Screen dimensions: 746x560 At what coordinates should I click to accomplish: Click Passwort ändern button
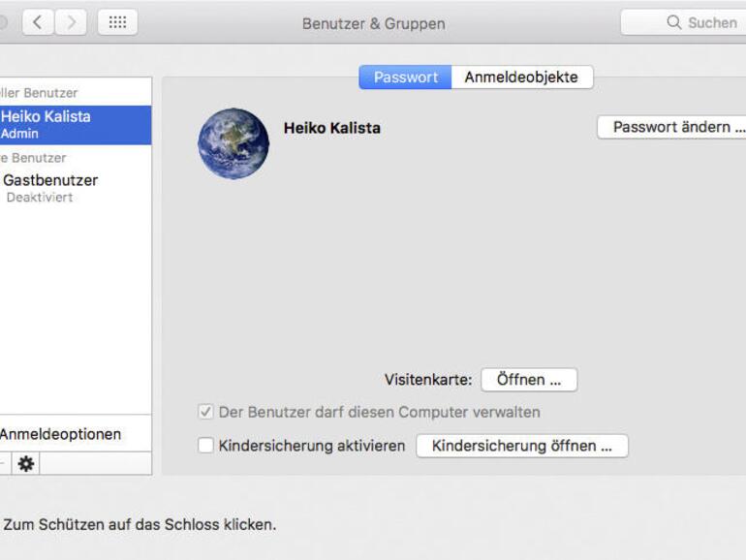[671, 127]
